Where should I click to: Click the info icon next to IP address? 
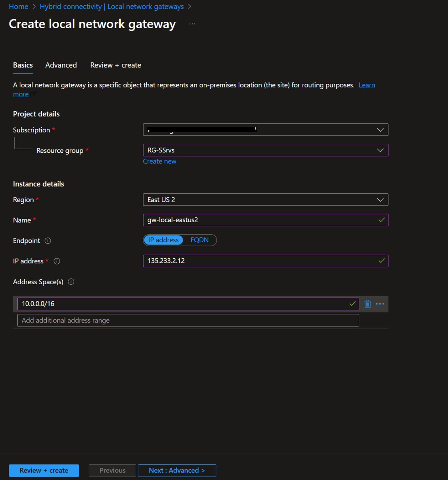pos(57,261)
